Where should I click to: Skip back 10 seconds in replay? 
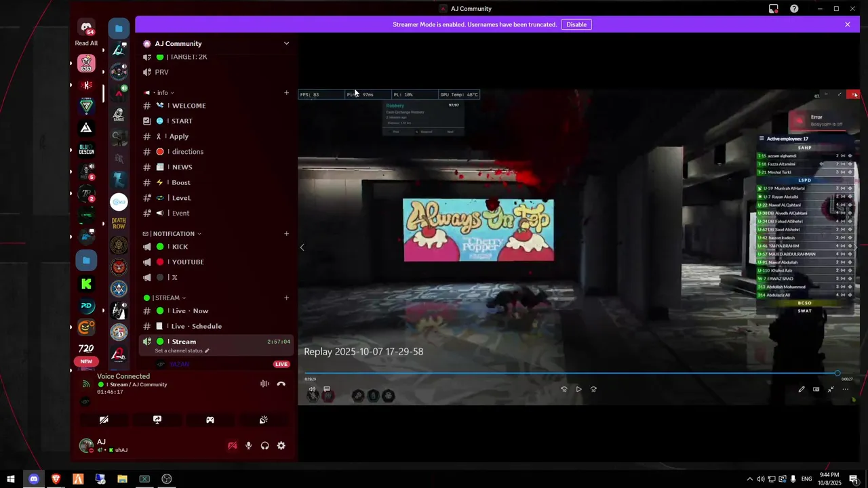[564, 389]
